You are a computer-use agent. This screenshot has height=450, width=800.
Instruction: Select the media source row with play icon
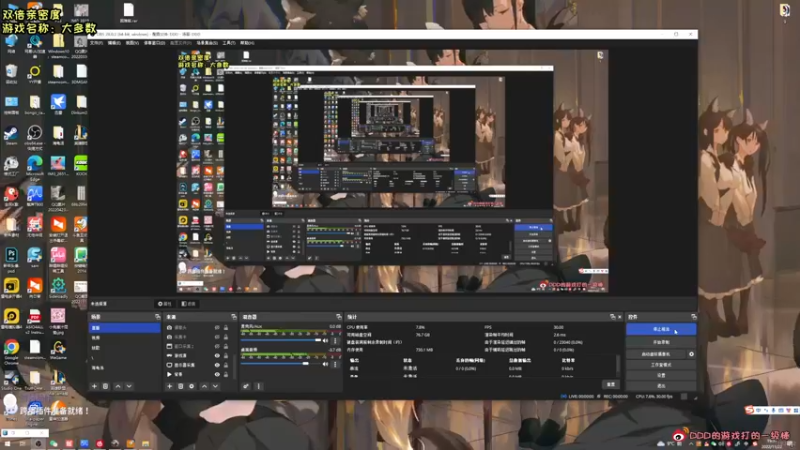coord(198,374)
